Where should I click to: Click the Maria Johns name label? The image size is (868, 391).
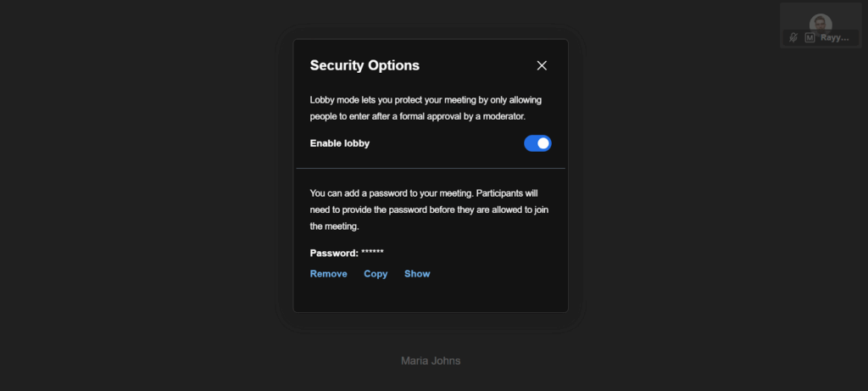tap(431, 360)
